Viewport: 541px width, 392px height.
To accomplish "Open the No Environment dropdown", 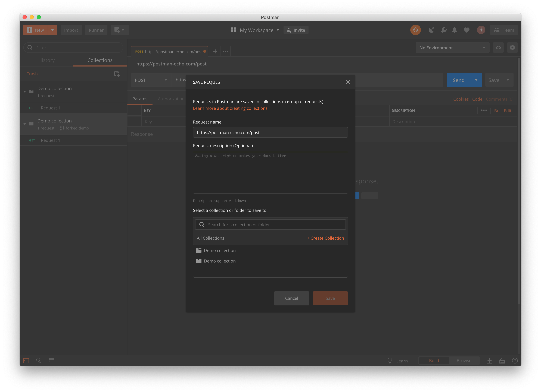I will coord(452,48).
